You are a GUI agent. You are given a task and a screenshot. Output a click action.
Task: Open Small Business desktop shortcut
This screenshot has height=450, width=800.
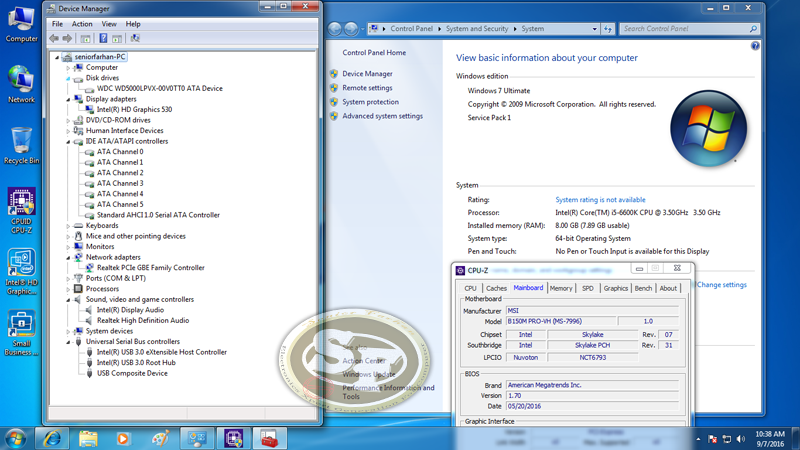tap(21, 333)
